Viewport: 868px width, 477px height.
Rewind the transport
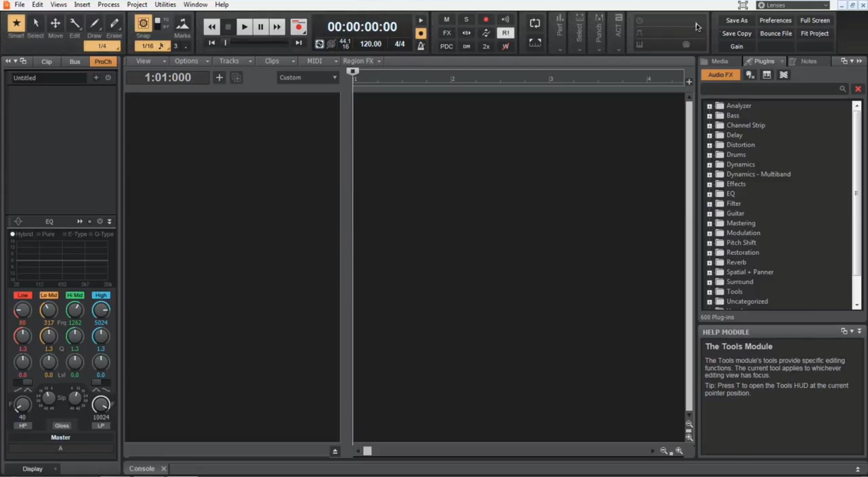click(211, 27)
